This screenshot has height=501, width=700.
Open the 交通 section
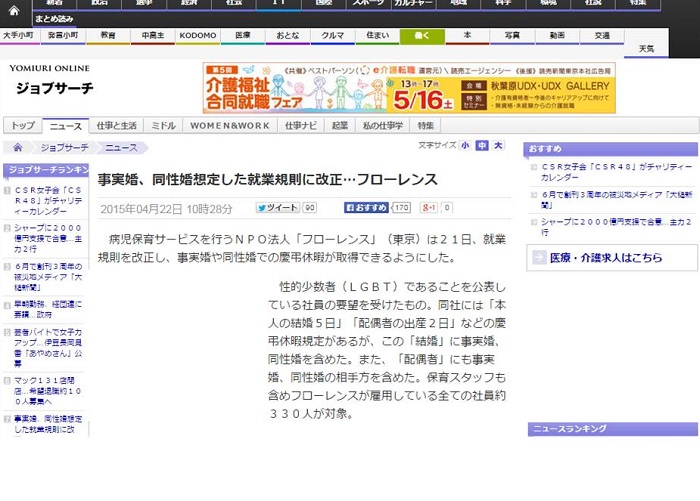[x=602, y=35]
